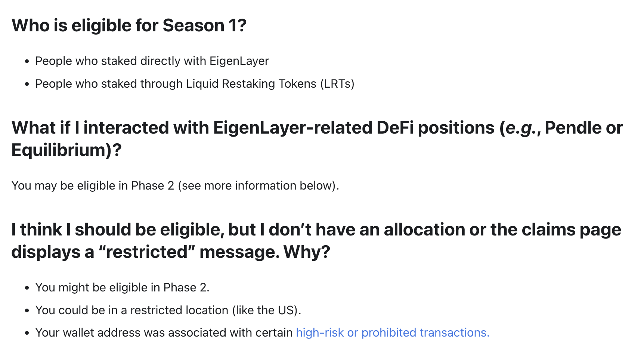Click the 'You may be eligible in Phase 2' paragraph
Viewport: 644px width, 356px height.
coord(175,185)
